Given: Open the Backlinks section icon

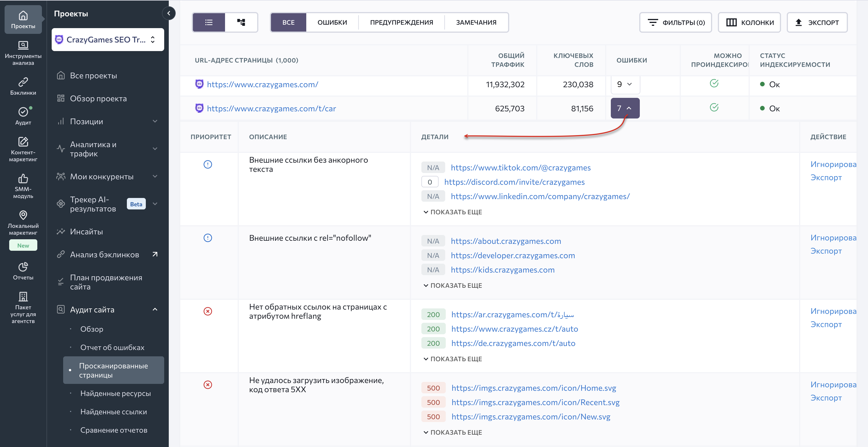Looking at the screenshot, I should 23,82.
